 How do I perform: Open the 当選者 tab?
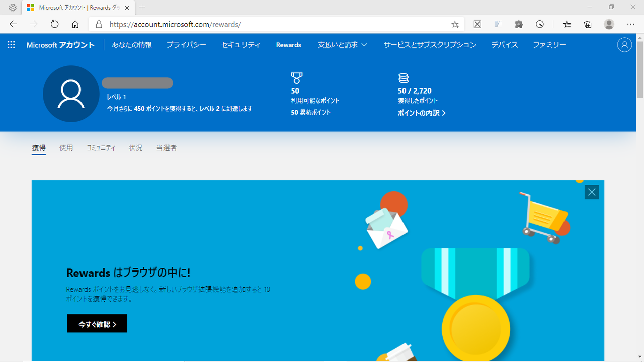[167, 148]
